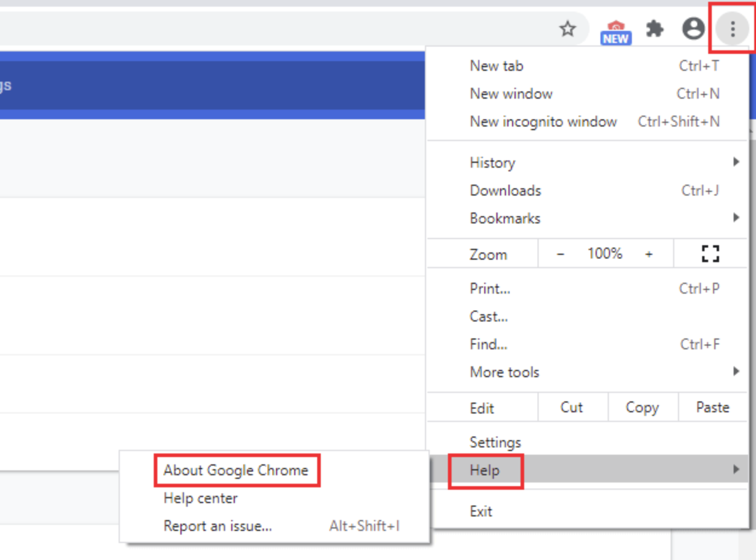Image resolution: width=756 pixels, height=560 pixels.
Task: Open the Extensions puzzle piece menu
Action: [655, 28]
